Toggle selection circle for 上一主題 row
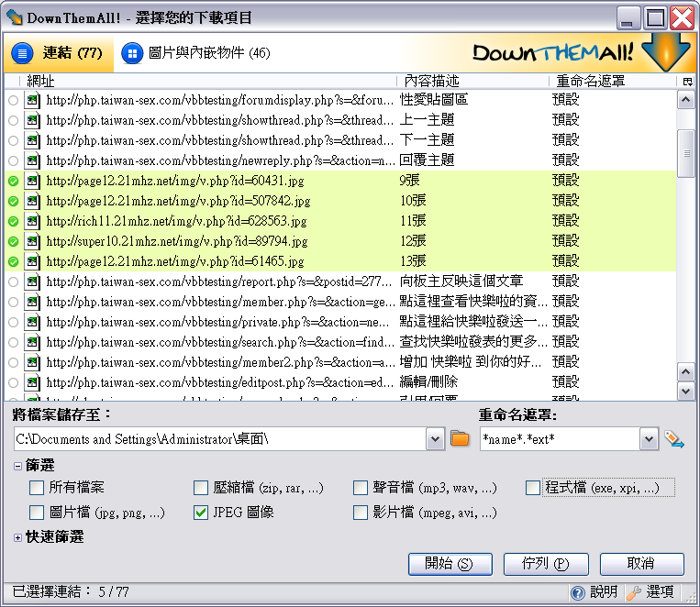Image resolution: width=700 pixels, height=607 pixels. 14,120
